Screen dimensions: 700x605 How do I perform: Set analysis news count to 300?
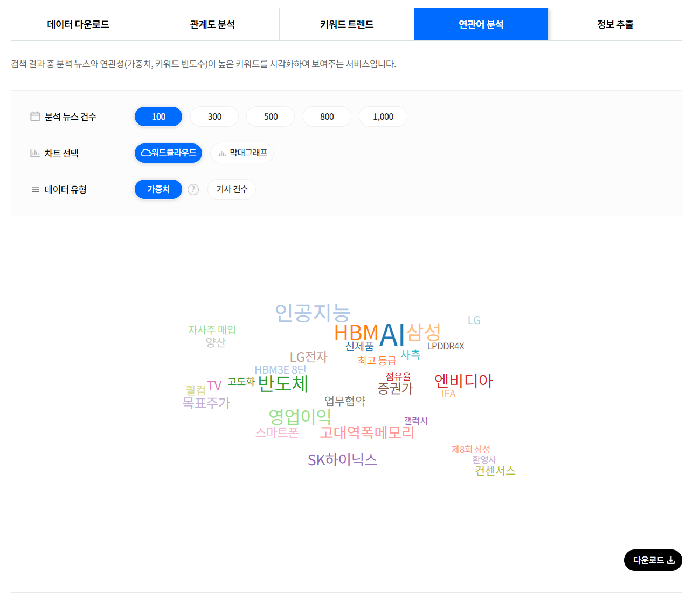click(x=214, y=116)
